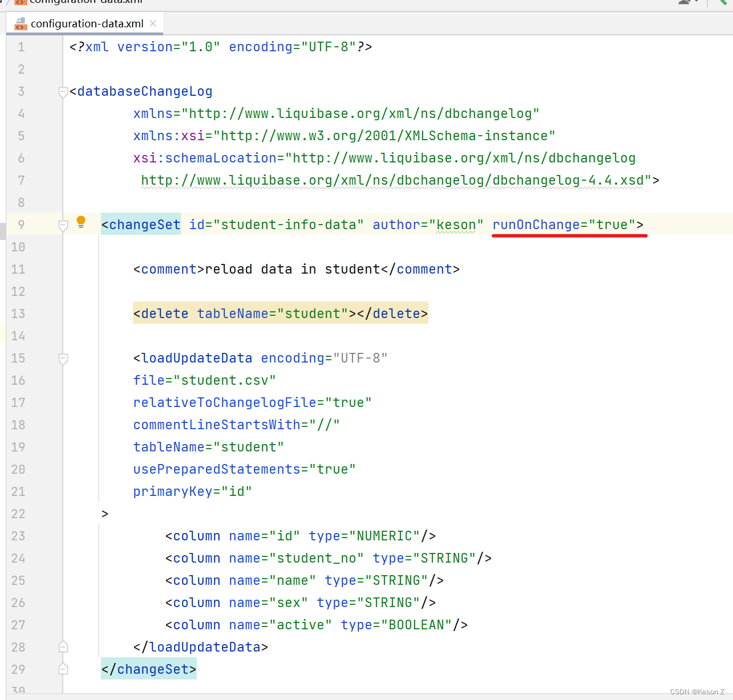Click the tableName="student" attribute on line 19
Viewport: 733px width, 700px height.
(x=209, y=447)
